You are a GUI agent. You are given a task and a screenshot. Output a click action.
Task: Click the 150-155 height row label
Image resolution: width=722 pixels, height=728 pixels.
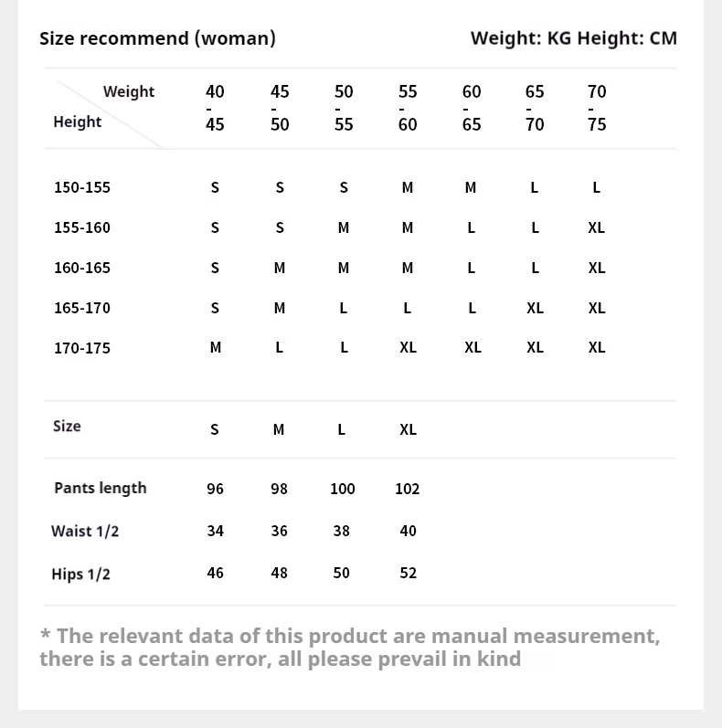(82, 187)
